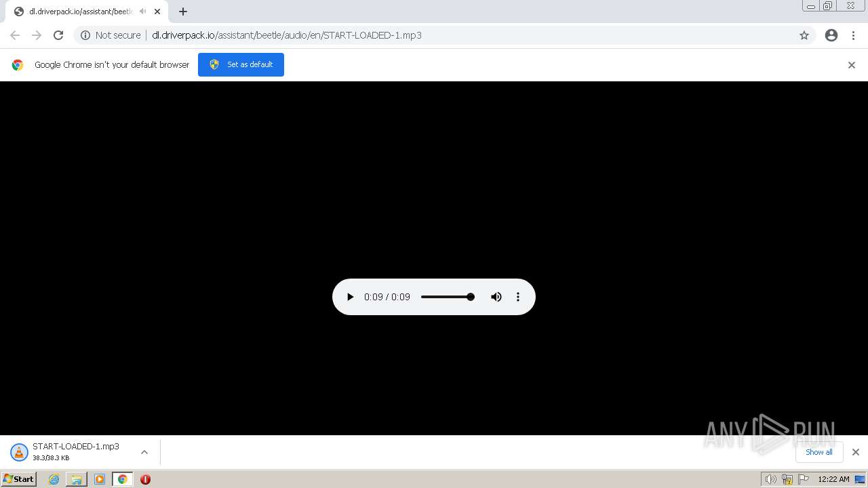Open system volume tray icon
This screenshot has width=868, height=488.
click(770, 479)
